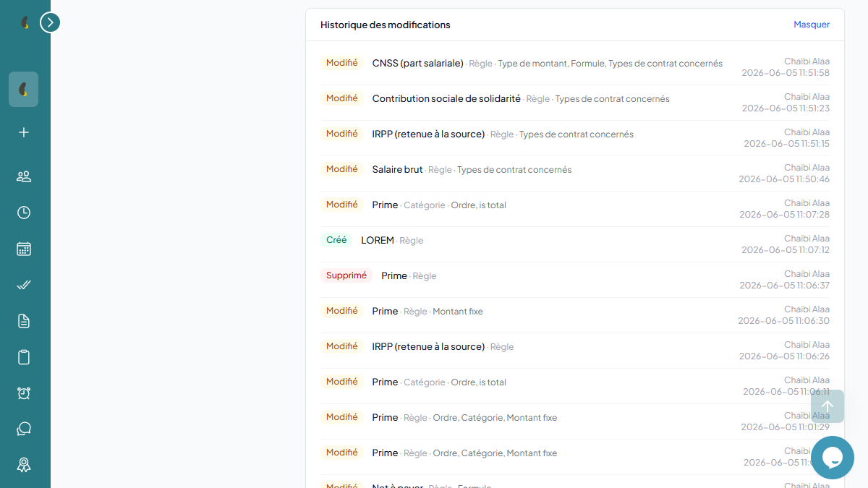Click timestamp '2026-06-05 11:07:28'
The width and height of the screenshot is (868, 488).
tap(785, 215)
